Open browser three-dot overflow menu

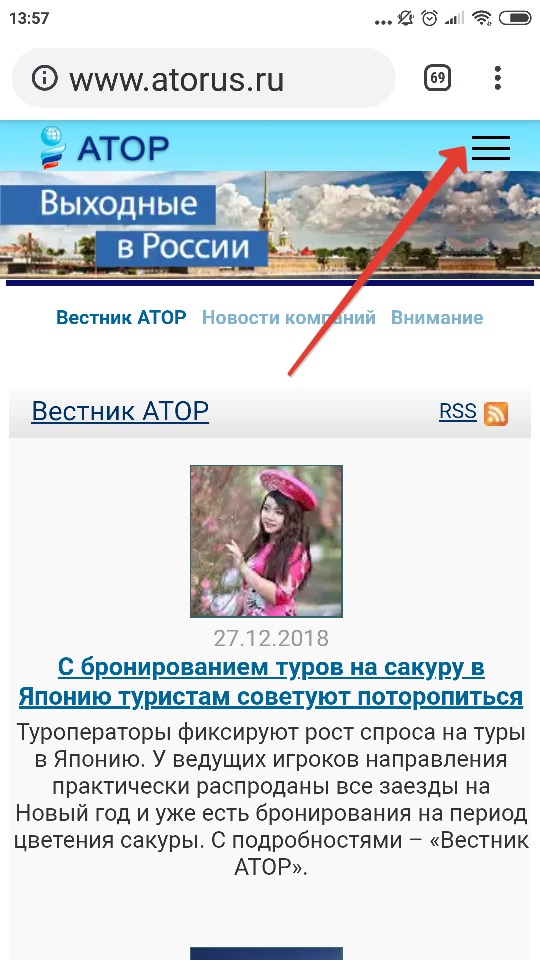(498, 78)
